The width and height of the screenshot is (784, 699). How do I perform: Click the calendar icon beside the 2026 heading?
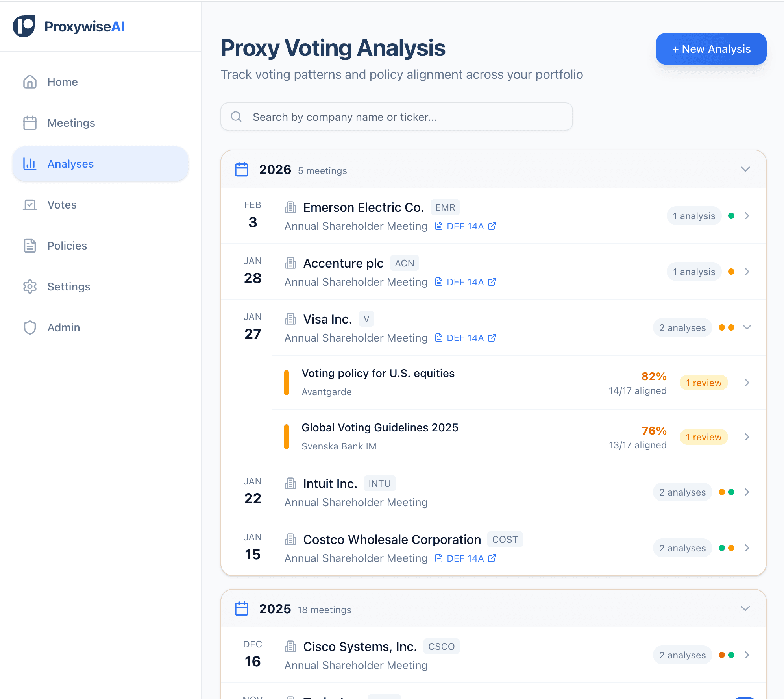(x=241, y=169)
